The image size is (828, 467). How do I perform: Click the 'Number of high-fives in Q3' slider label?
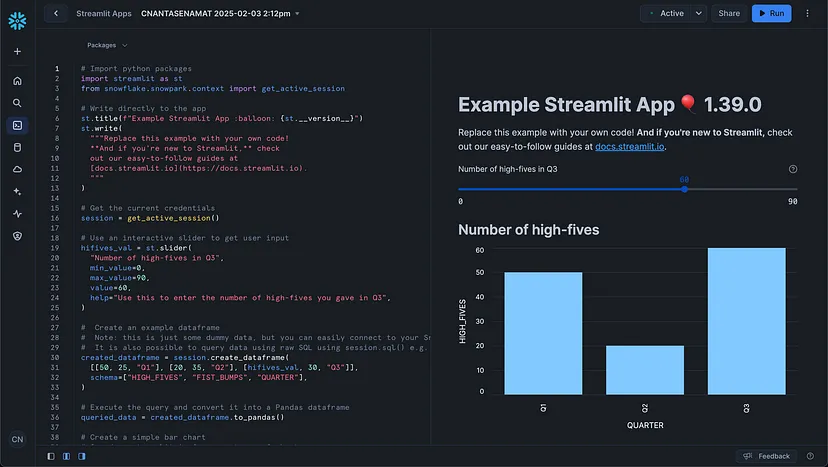point(507,169)
